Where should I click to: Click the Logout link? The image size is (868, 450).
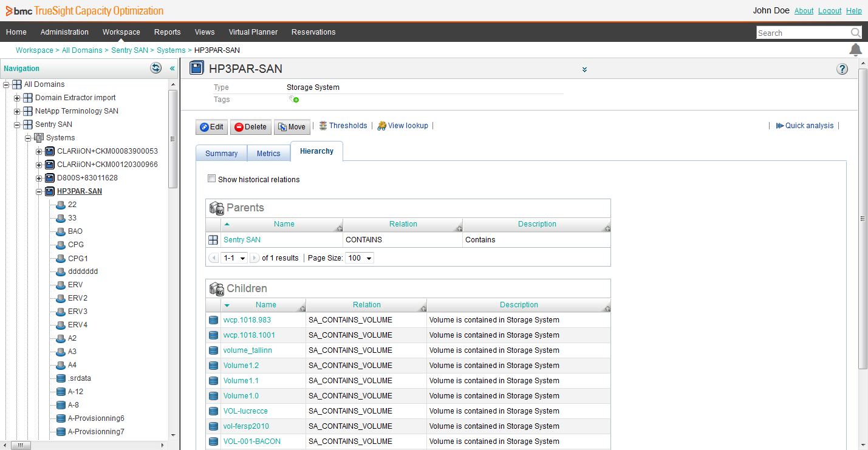point(830,11)
